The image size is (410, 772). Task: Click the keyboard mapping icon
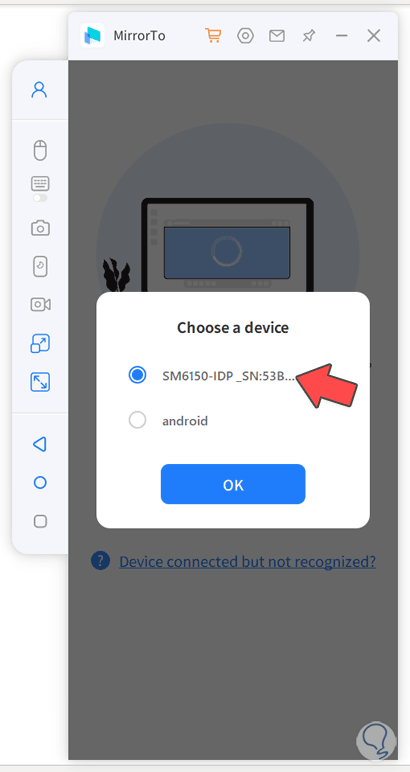pos(40,183)
